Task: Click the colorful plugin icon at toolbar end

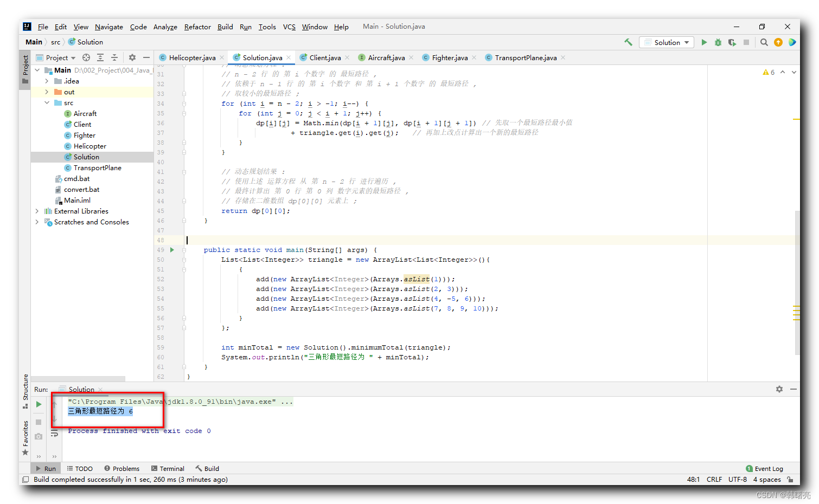Action: point(792,42)
